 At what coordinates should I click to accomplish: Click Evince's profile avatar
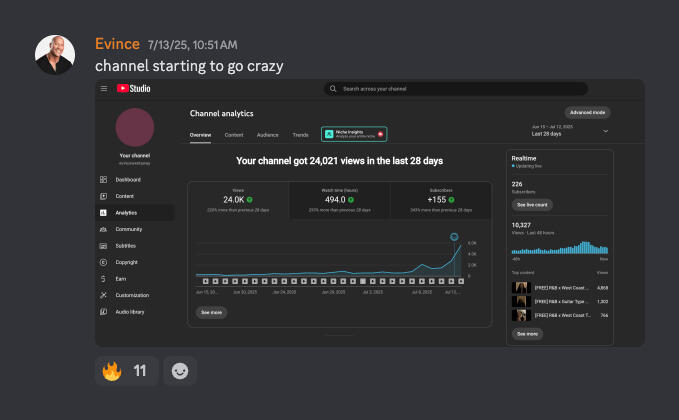pyautogui.click(x=55, y=55)
